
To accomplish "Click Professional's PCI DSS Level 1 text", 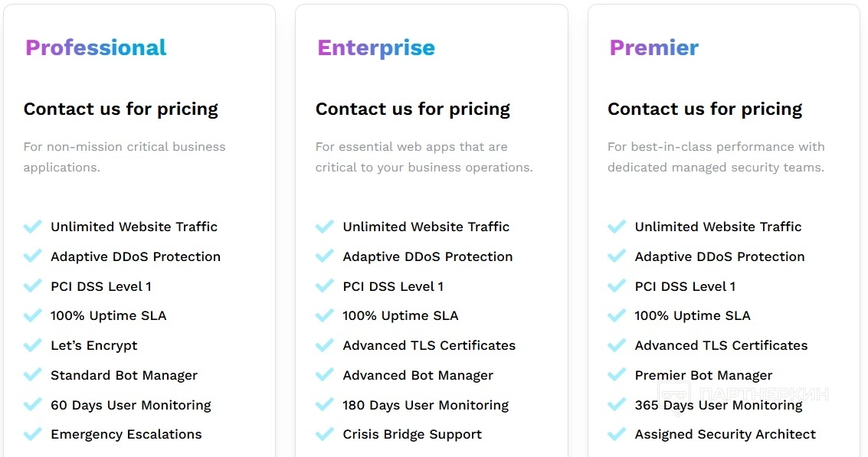I will click(101, 286).
